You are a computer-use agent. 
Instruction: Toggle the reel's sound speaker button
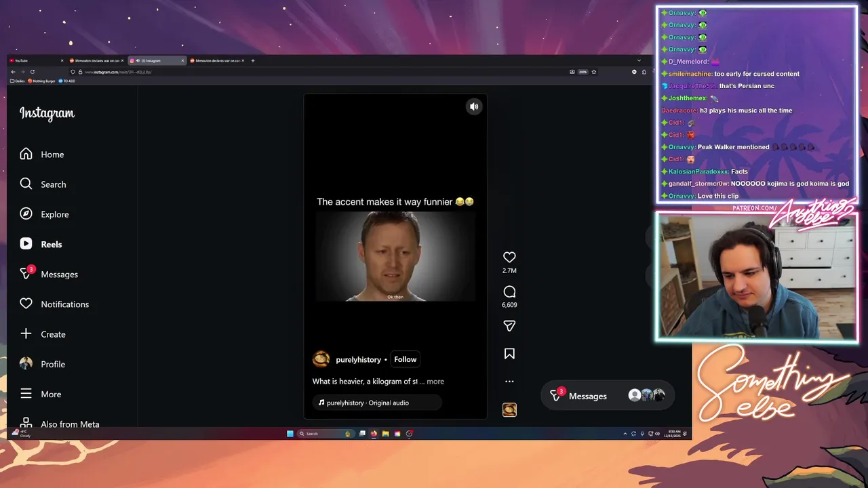(474, 106)
